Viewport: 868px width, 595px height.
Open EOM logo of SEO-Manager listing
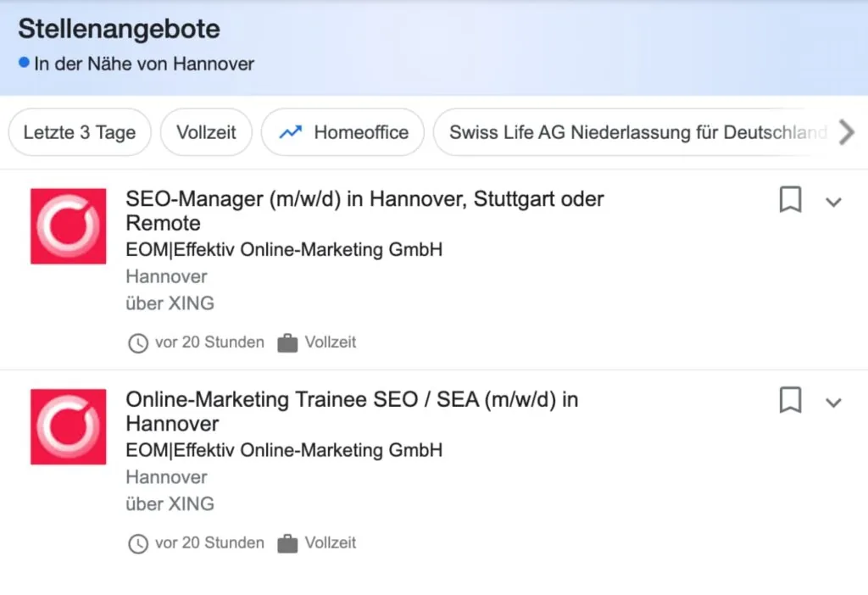[x=68, y=225]
